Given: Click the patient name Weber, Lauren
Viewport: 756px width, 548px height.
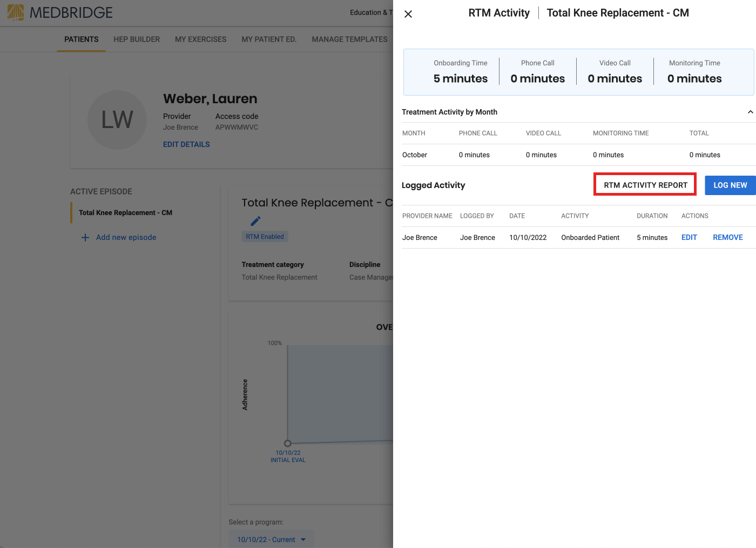Looking at the screenshot, I should pyautogui.click(x=210, y=99).
